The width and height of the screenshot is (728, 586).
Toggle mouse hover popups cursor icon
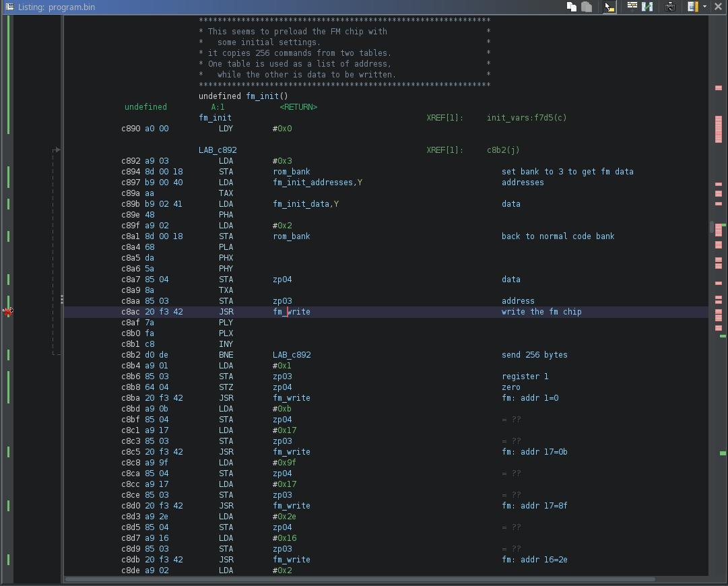pyautogui.click(x=609, y=7)
